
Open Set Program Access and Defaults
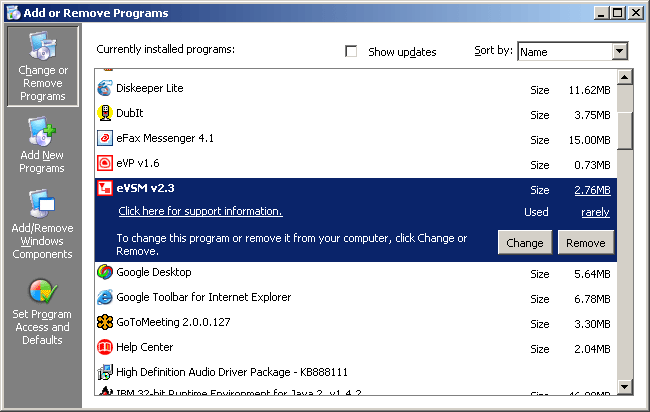[42, 312]
